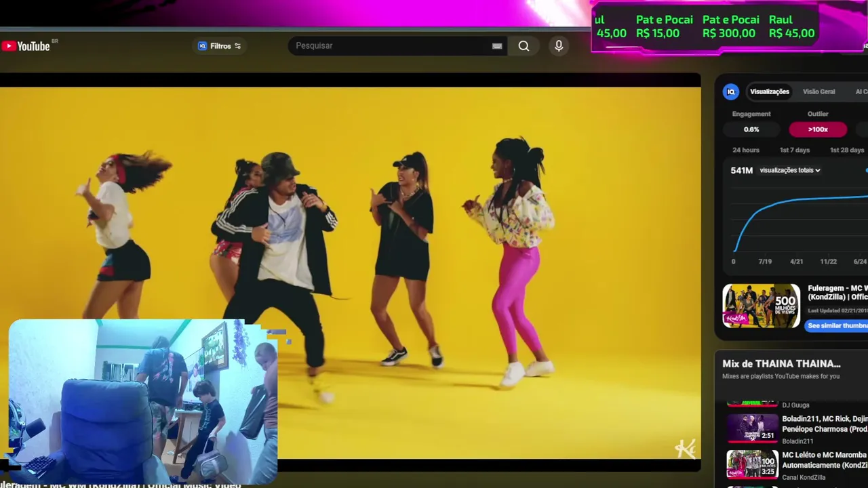Open the Mix de THAINA THAINA playlist title
The width and height of the screenshot is (868, 488).
point(781,364)
